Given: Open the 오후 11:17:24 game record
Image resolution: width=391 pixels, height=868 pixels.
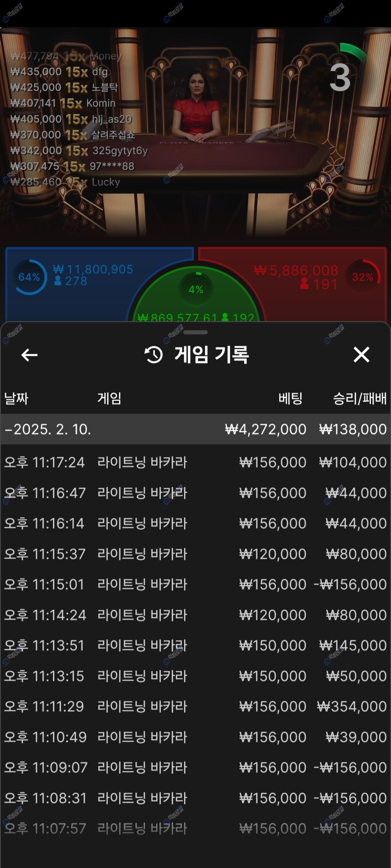Looking at the screenshot, I should point(195,463).
